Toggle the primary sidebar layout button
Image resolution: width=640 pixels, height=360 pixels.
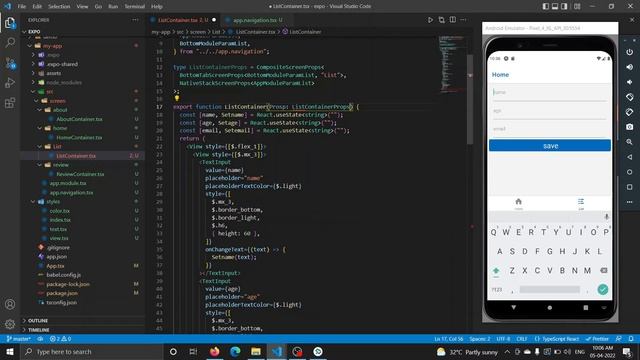tap(546, 7)
